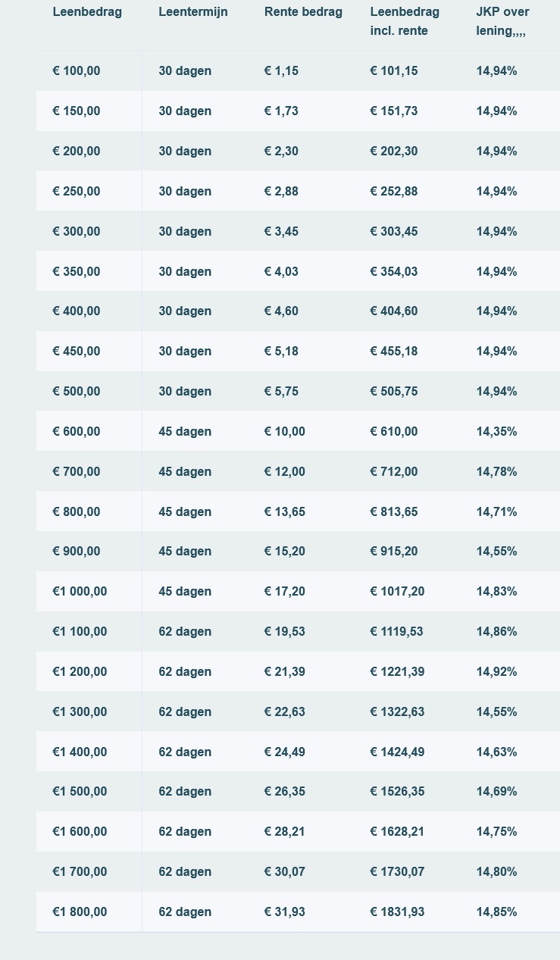Click the 14,92% JKP cell
The image size is (560, 960).
tap(496, 672)
